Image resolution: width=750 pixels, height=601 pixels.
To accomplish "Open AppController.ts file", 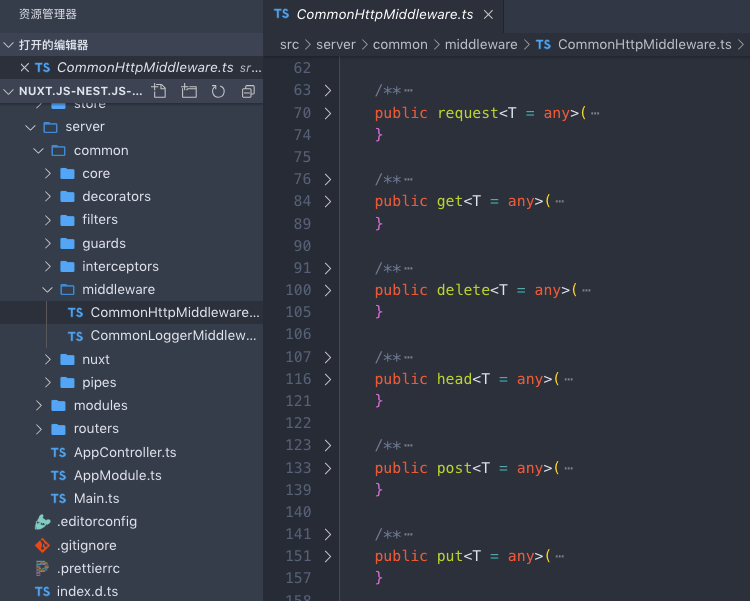I will coord(132,453).
